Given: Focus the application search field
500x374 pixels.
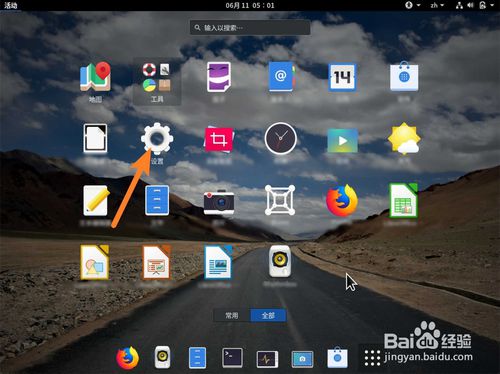Looking at the screenshot, I should pos(250,27).
